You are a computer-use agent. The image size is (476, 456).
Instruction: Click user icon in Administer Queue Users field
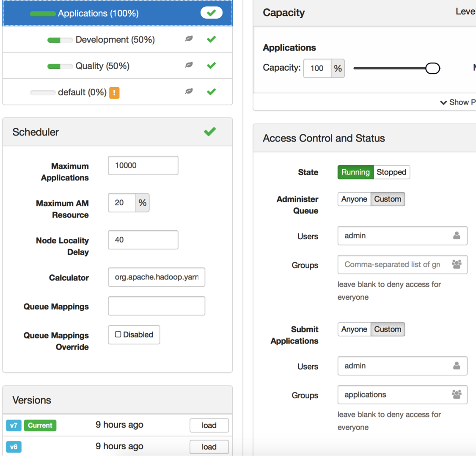(x=457, y=235)
